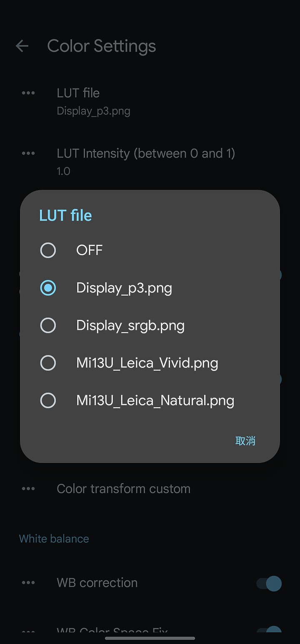Select the OFF radio option
Screen dimensions: 300x644
(150, 250)
